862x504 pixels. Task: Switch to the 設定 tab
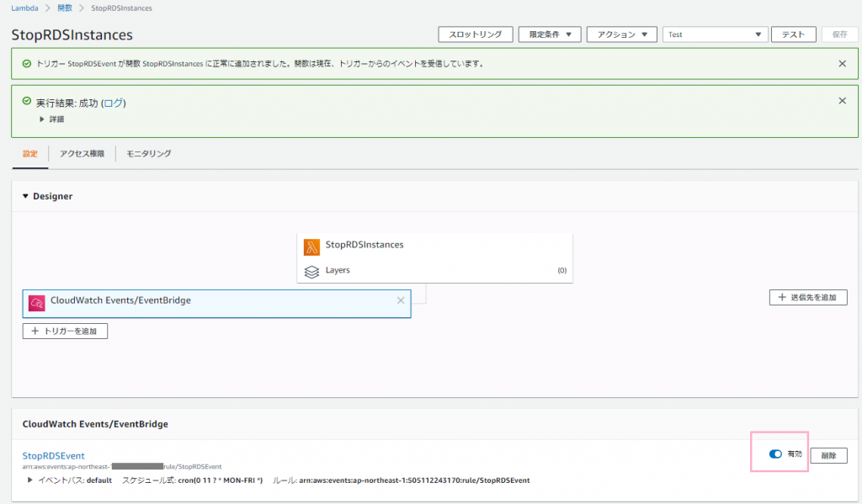30,154
